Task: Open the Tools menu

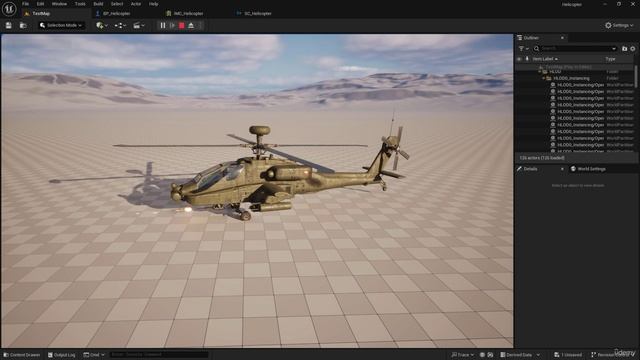Action: tap(80, 4)
